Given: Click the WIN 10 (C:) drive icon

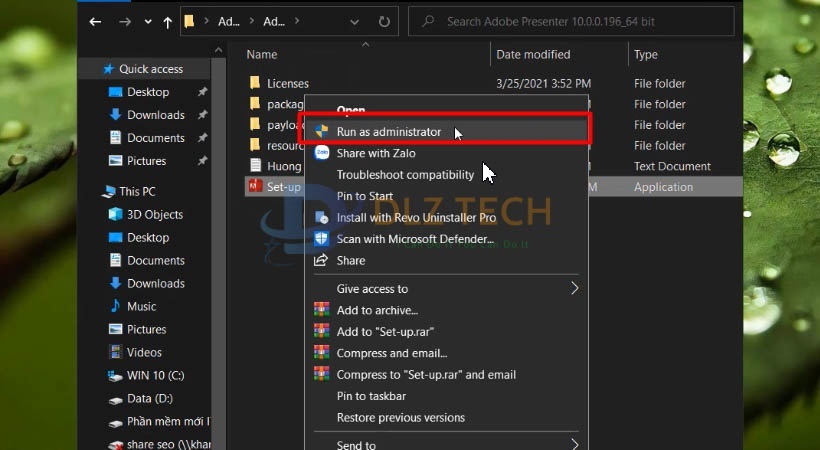Looking at the screenshot, I should click(x=115, y=376).
